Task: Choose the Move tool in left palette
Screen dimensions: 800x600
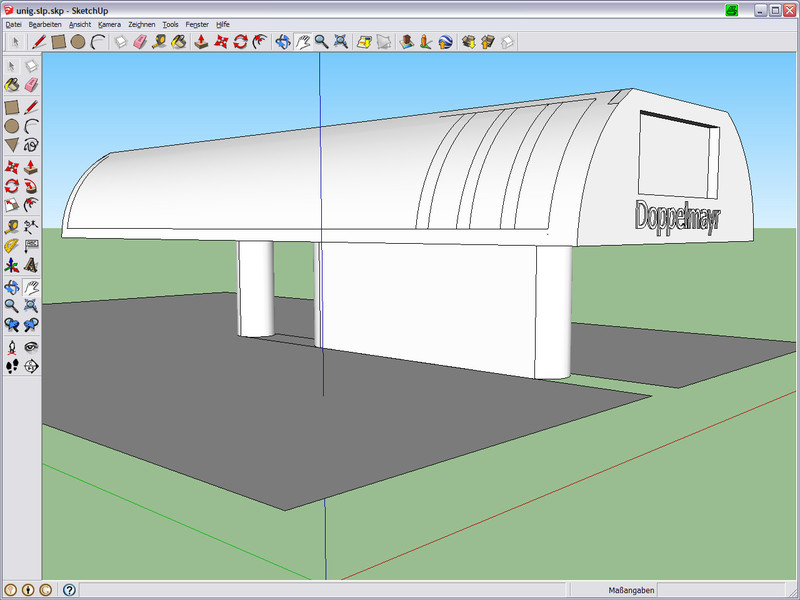Action: pyautogui.click(x=12, y=167)
